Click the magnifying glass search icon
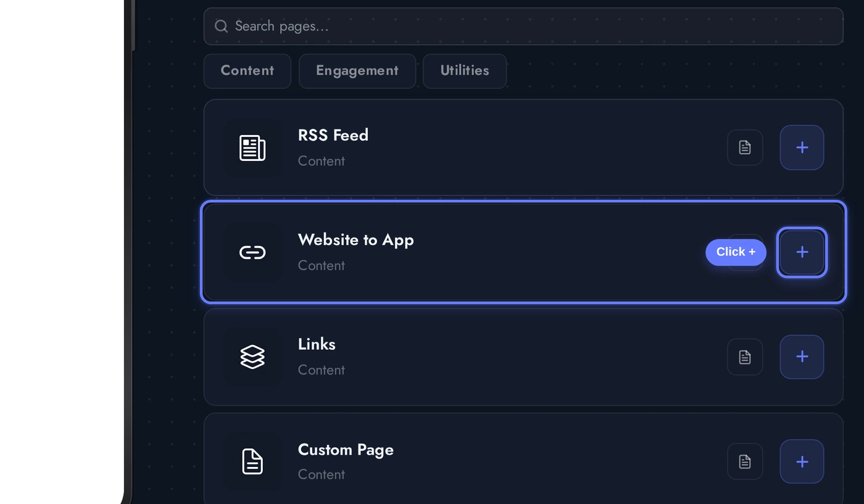 point(221,26)
